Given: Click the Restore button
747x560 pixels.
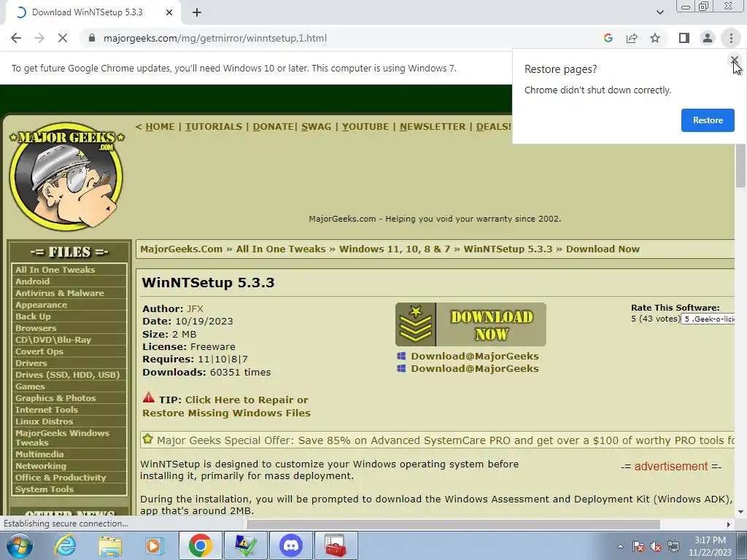Looking at the screenshot, I should pyautogui.click(x=708, y=120).
